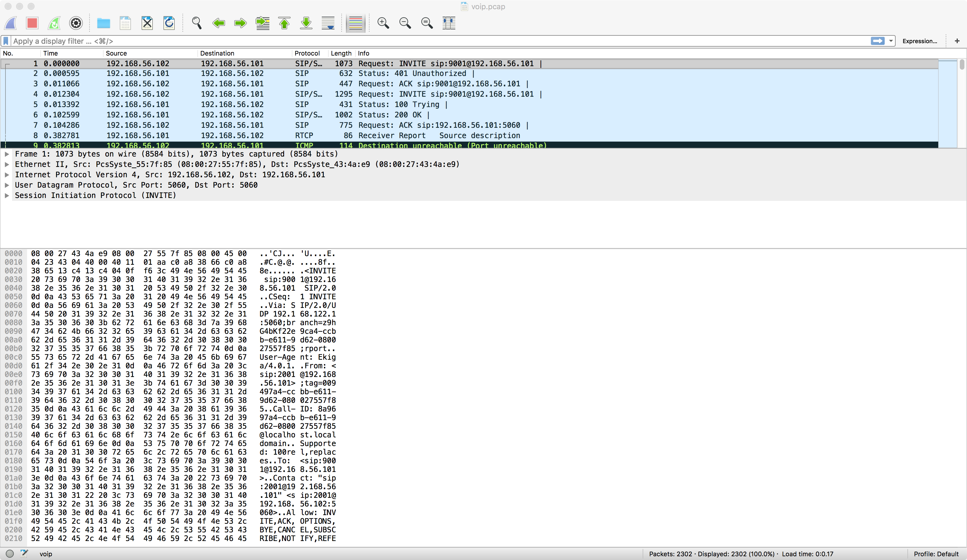This screenshot has width=967, height=560.
Task: Reload the capture file
Action: click(169, 23)
